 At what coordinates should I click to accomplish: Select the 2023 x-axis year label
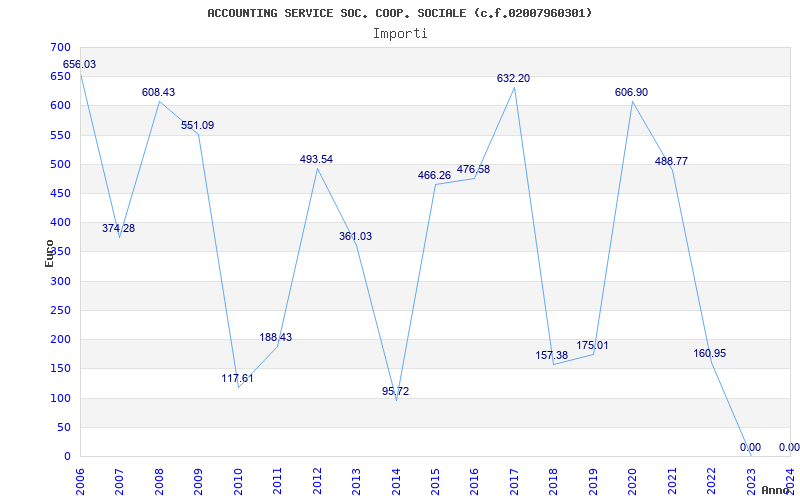(x=751, y=481)
